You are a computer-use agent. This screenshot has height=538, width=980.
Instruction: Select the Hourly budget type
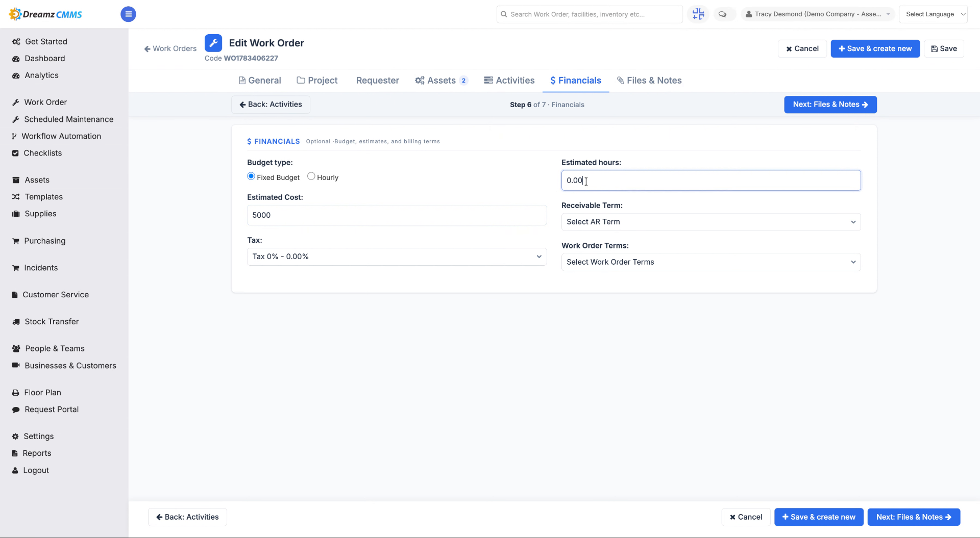311,176
